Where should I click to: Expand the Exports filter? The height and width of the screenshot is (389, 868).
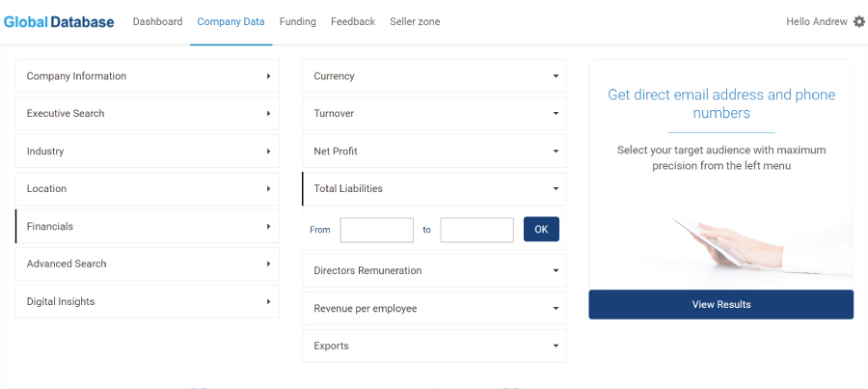pyautogui.click(x=434, y=347)
